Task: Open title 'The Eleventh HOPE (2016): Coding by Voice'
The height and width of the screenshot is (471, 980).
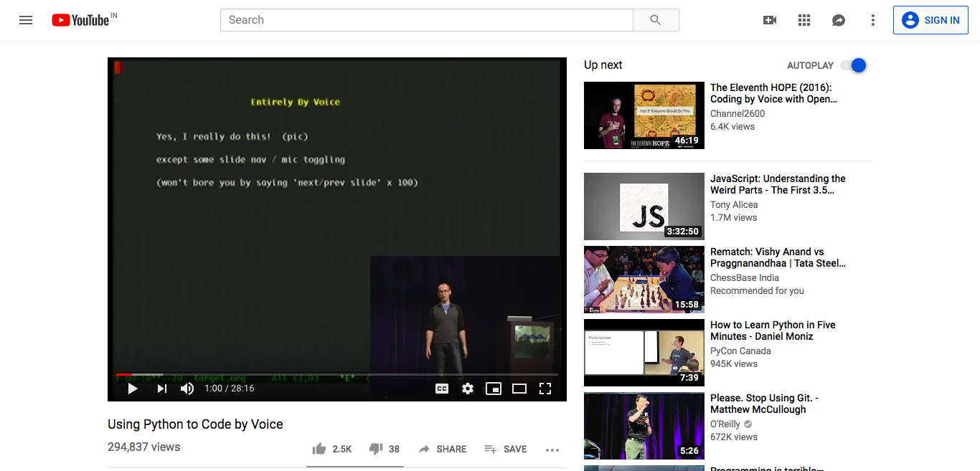Action: tap(774, 93)
